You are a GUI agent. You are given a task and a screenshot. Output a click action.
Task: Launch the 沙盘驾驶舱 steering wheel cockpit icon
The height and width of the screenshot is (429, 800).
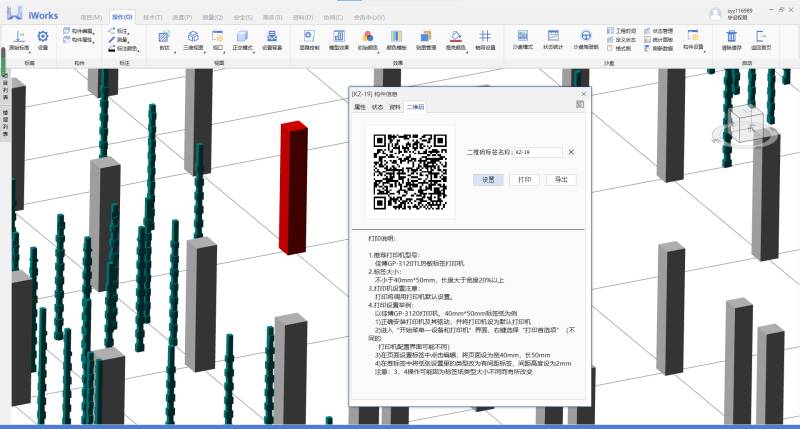click(586, 36)
